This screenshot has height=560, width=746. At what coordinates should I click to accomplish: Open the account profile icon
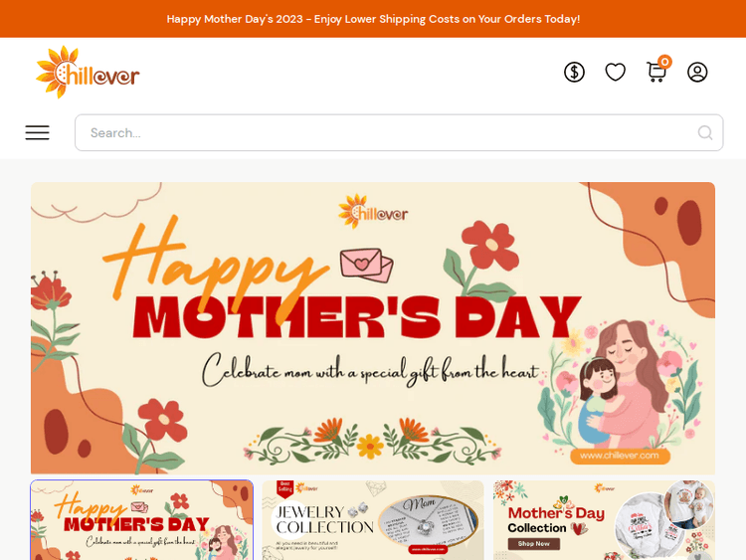pos(697,73)
